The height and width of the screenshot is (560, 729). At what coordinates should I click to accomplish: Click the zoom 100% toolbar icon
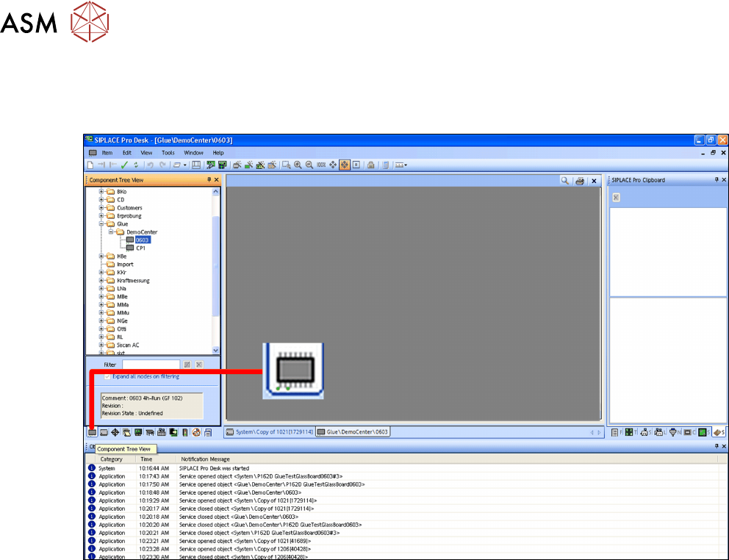pyautogui.click(x=321, y=165)
